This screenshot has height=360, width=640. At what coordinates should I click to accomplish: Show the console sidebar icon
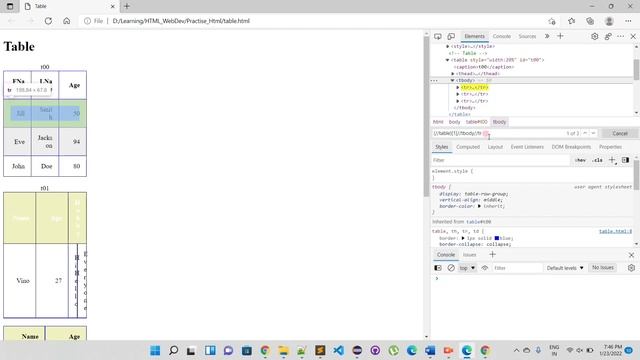click(x=438, y=268)
